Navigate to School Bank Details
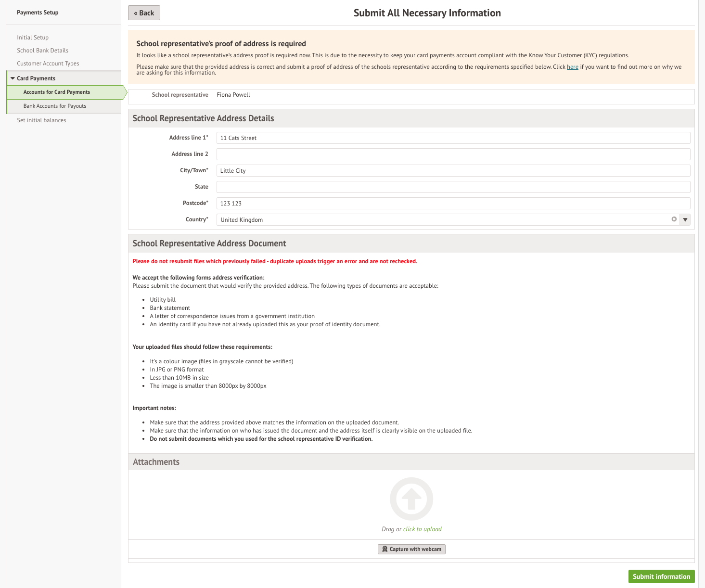Viewport: 705px width, 588px height. click(x=42, y=51)
